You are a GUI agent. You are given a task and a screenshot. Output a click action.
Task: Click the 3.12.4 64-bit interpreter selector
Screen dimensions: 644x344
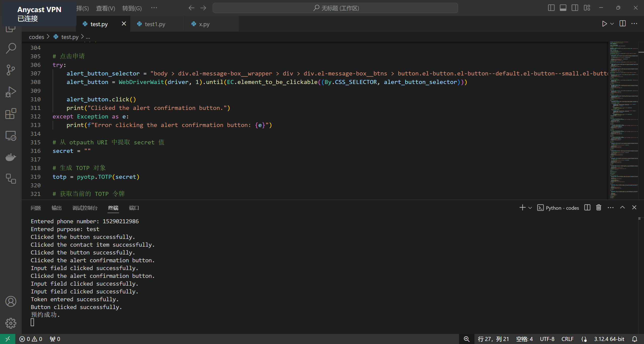click(x=609, y=339)
